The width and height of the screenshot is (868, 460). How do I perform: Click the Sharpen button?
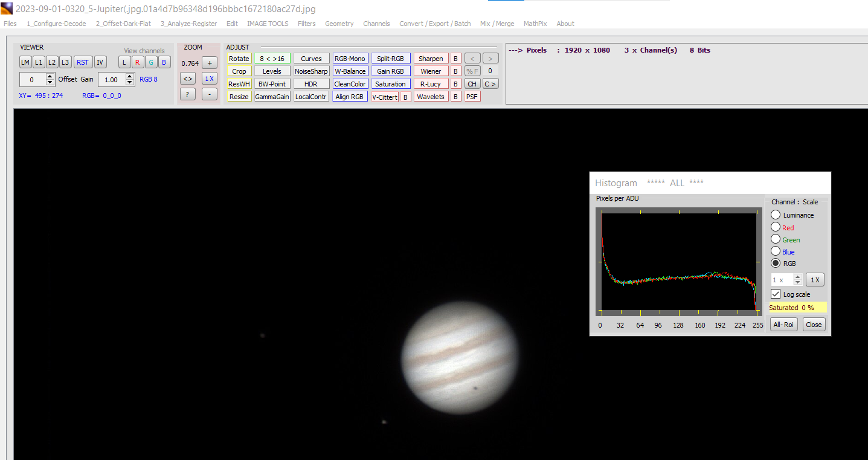click(431, 59)
